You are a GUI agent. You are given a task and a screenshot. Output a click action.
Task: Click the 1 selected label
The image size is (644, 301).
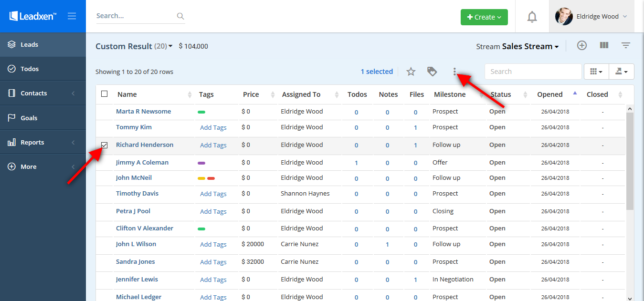[377, 72]
